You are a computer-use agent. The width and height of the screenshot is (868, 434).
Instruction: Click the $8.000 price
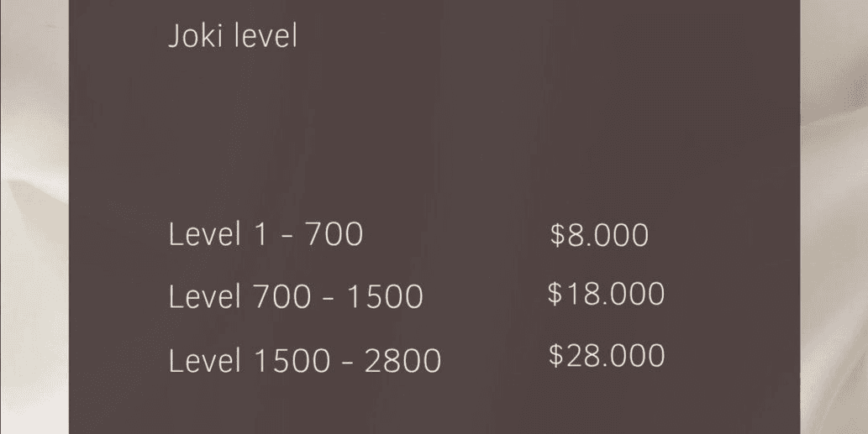click(x=599, y=235)
